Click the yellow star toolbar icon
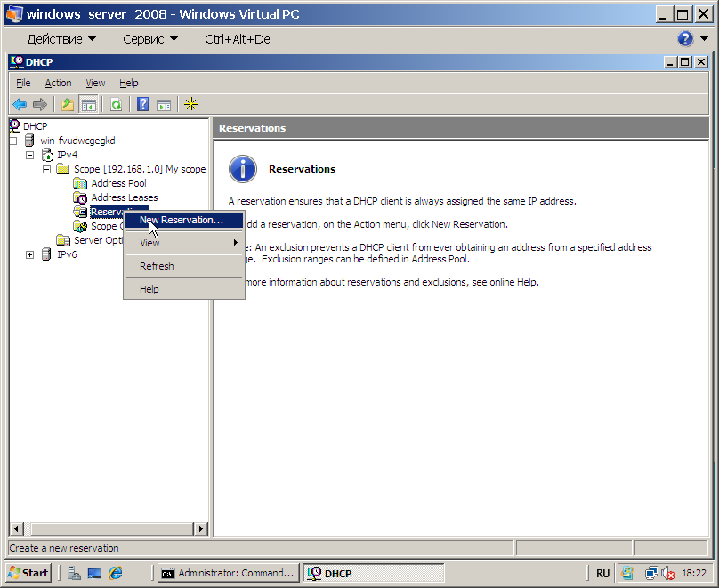 tap(190, 105)
